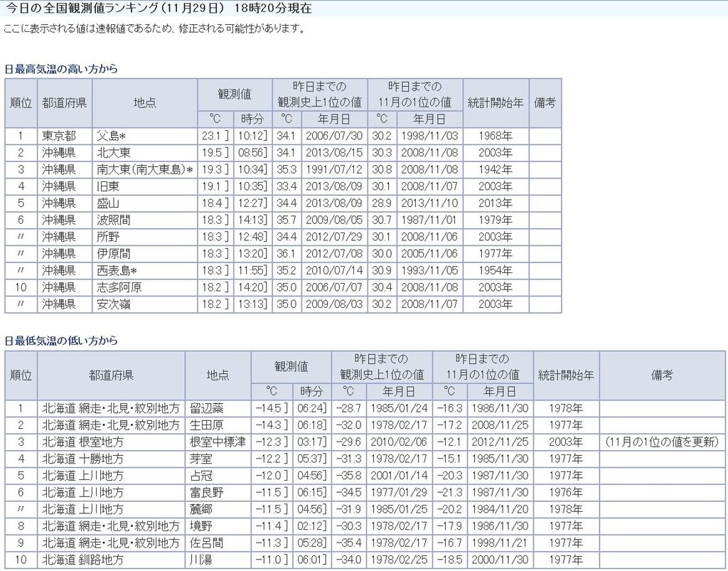Select the 北大東 location entry
Viewport: 728px width, 571px height.
[114, 153]
